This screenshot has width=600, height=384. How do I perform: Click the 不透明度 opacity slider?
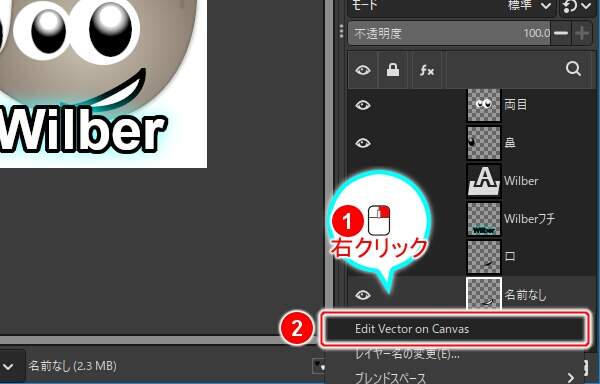[449, 33]
